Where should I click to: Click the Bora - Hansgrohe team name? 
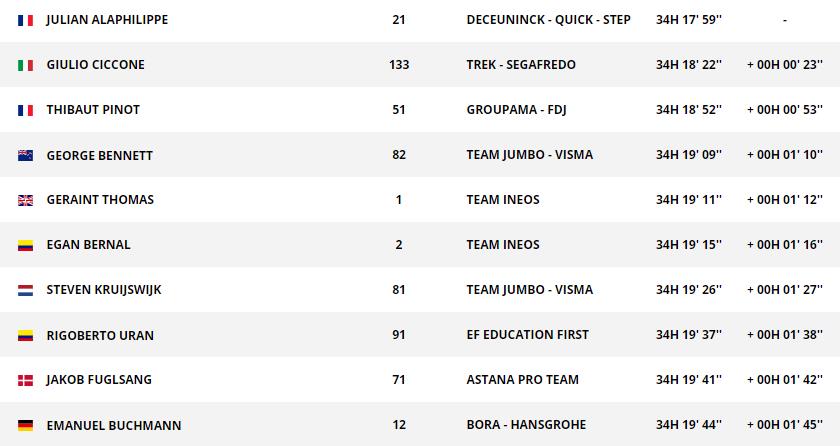[x=526, y=425]
